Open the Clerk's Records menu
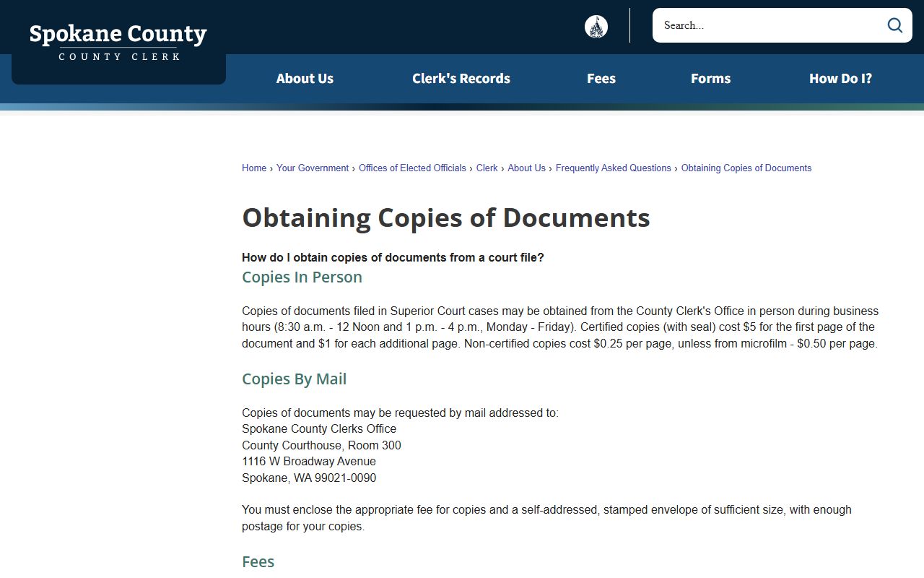The height and width of the screenshot is (578, 924). click(461, 79)
